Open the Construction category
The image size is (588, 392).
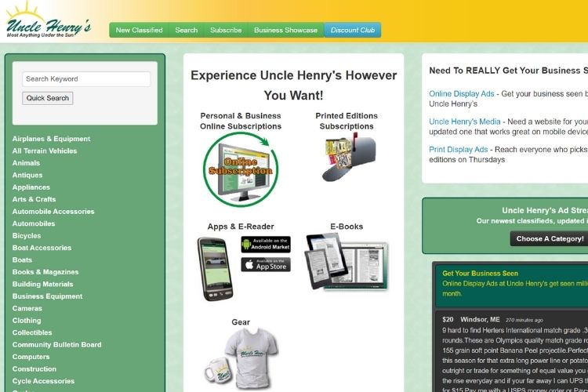point(34,368)
